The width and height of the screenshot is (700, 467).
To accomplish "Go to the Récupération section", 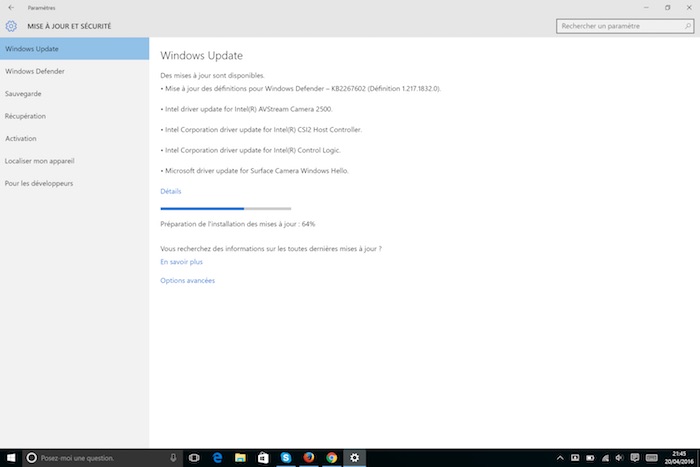I will tap(25, 116).
